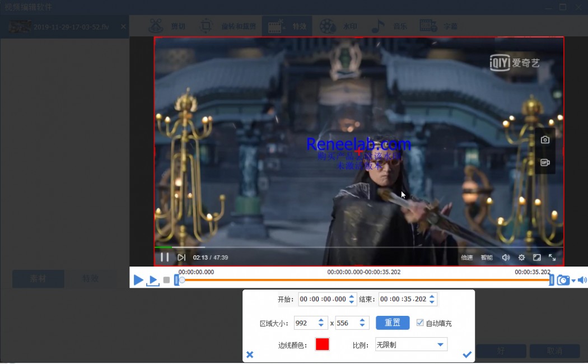Open the 音乐 music tool
Screen dimensions: 588x364
tap(389, 26)
